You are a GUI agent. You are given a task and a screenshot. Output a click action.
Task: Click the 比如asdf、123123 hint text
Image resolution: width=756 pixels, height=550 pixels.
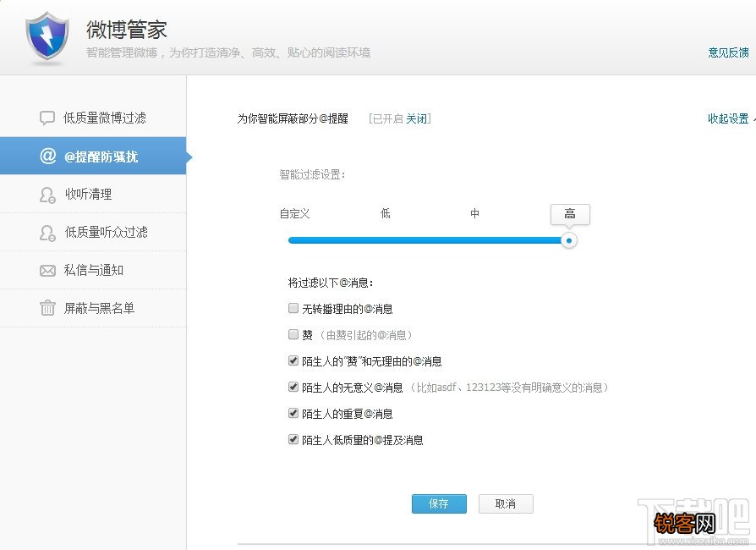point(509,388)
